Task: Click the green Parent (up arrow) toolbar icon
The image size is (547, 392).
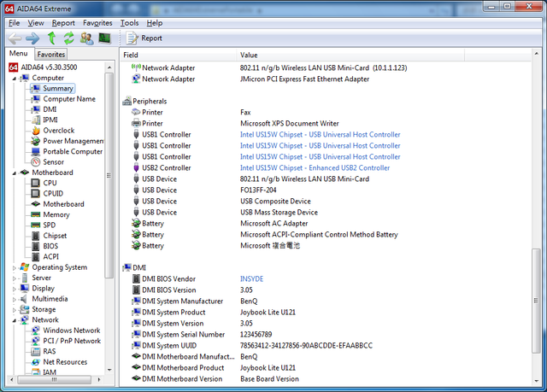Action: point(51,38)
